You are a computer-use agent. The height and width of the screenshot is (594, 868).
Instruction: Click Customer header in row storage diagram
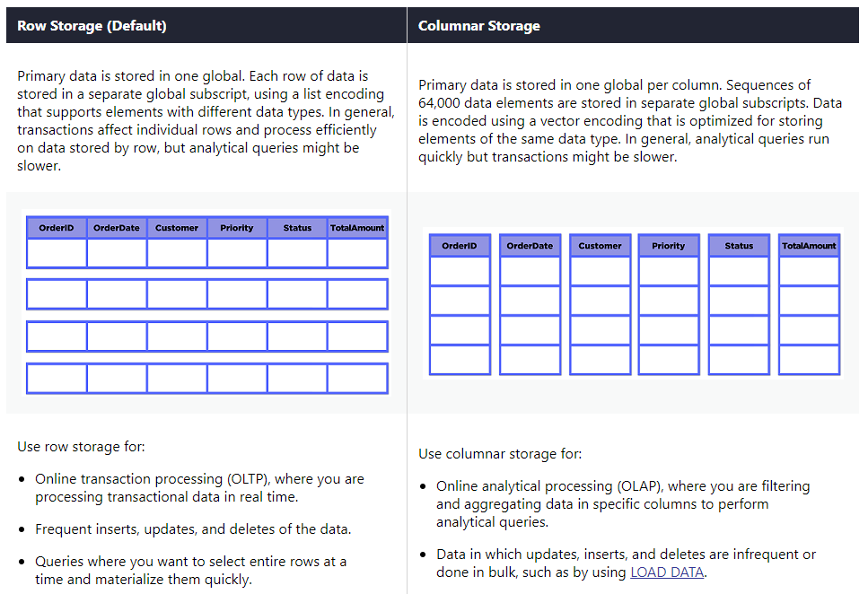pyautogui.click(x=177, y=228)
